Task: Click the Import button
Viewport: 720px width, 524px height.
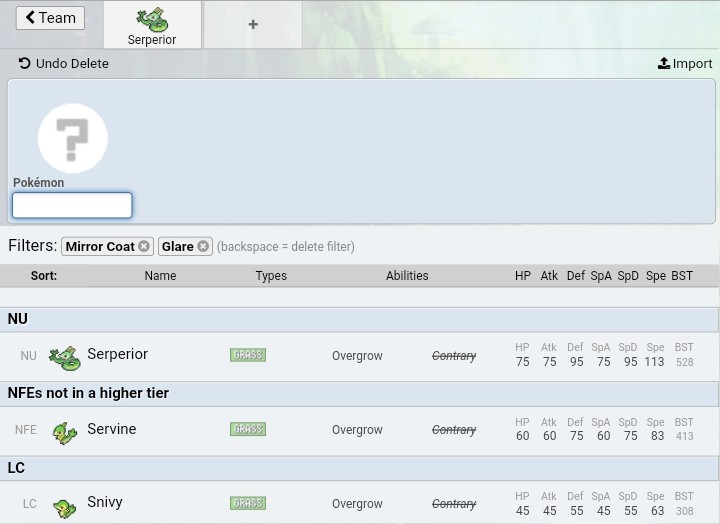Action: point(685,63)
